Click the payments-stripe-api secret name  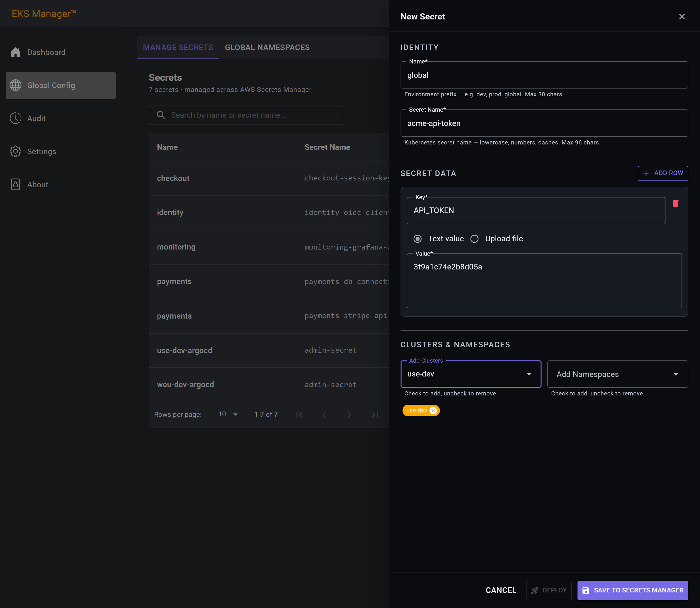point(346,316)
